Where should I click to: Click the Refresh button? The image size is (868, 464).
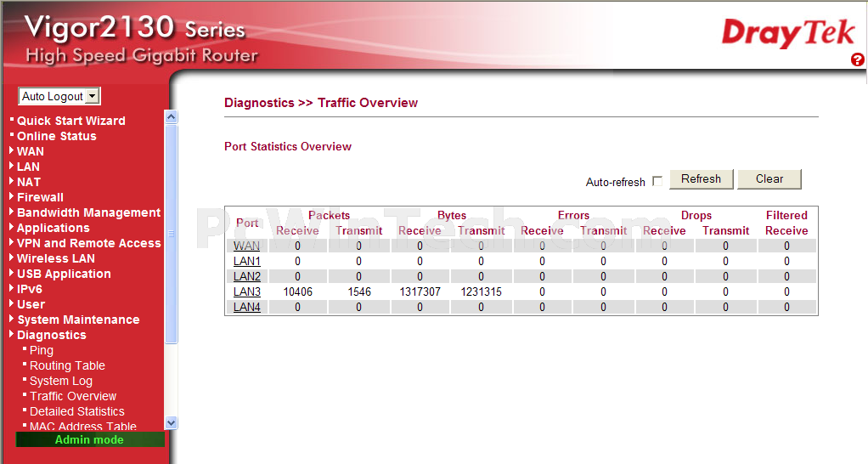(701, 178)
